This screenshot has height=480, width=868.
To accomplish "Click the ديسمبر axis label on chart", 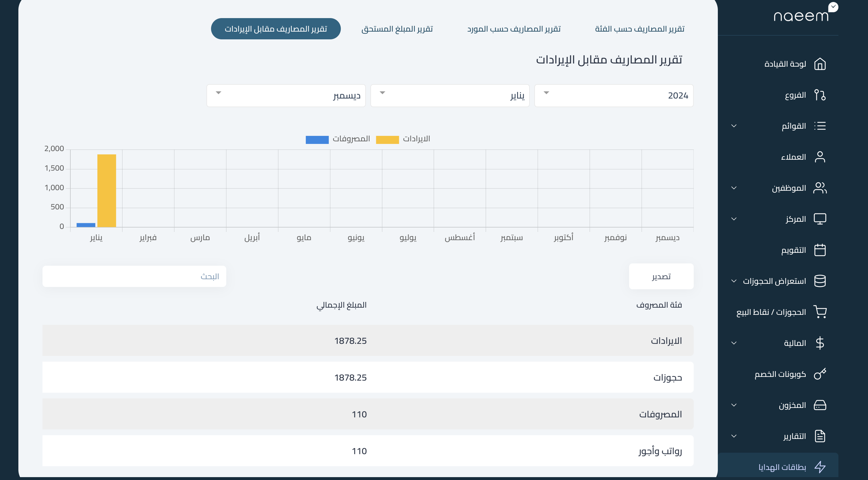I will 668,238.
